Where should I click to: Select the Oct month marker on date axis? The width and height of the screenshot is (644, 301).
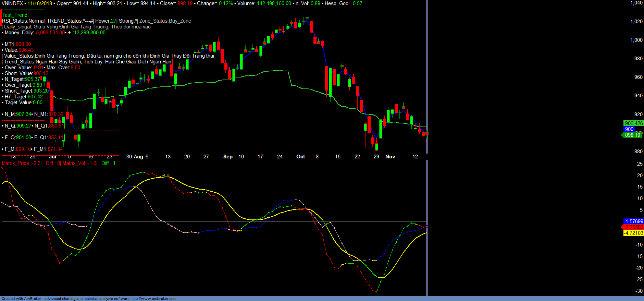click(300, 157)
